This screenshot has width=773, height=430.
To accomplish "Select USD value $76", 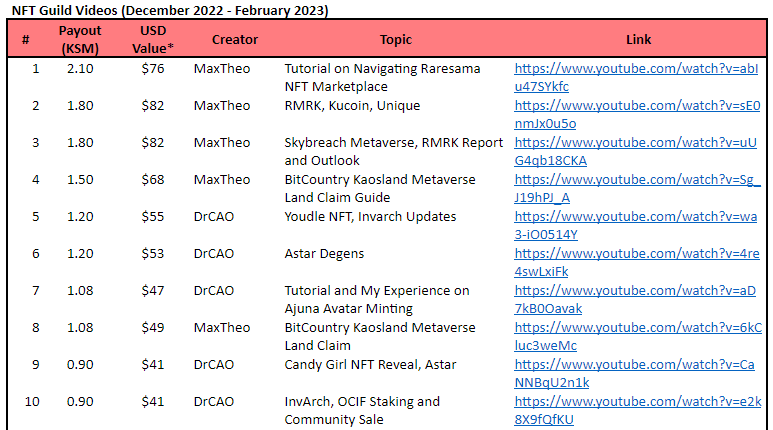I will (x=153, y=69).
